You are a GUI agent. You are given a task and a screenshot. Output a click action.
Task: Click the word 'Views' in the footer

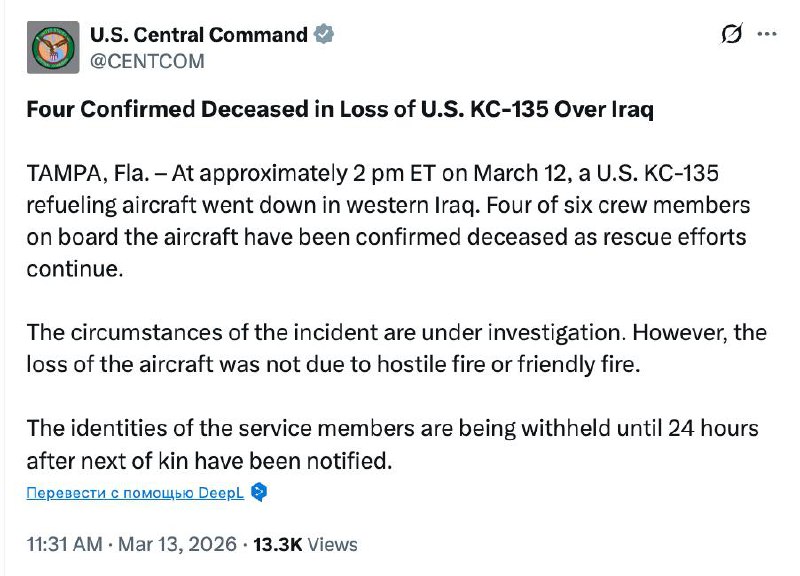click(333, 545)
